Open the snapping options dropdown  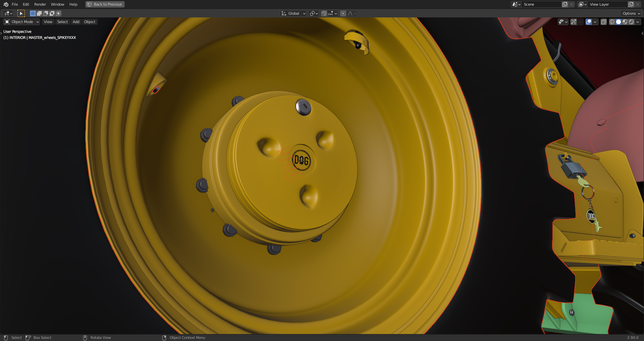(333, 13)
